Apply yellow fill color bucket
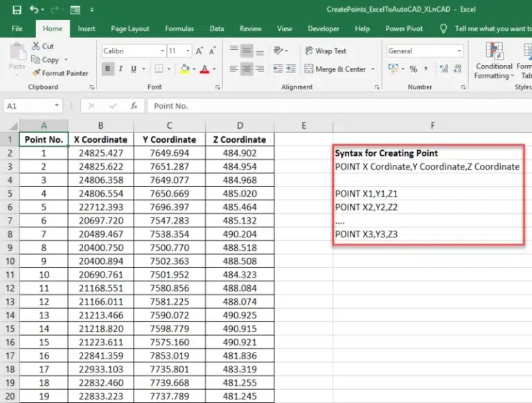This screenshot has width=532, height=403. coord(185,69)
